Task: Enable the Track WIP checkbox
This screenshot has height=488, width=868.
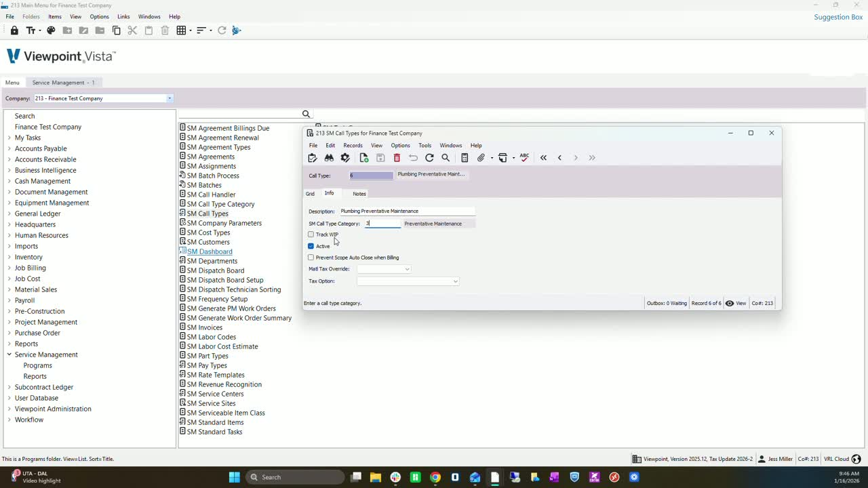Action: pos(311,235)
